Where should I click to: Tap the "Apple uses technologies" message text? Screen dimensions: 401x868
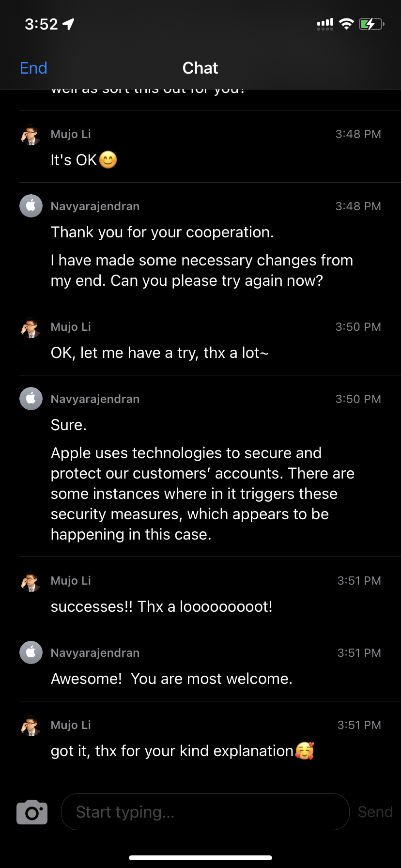(202, 494)
